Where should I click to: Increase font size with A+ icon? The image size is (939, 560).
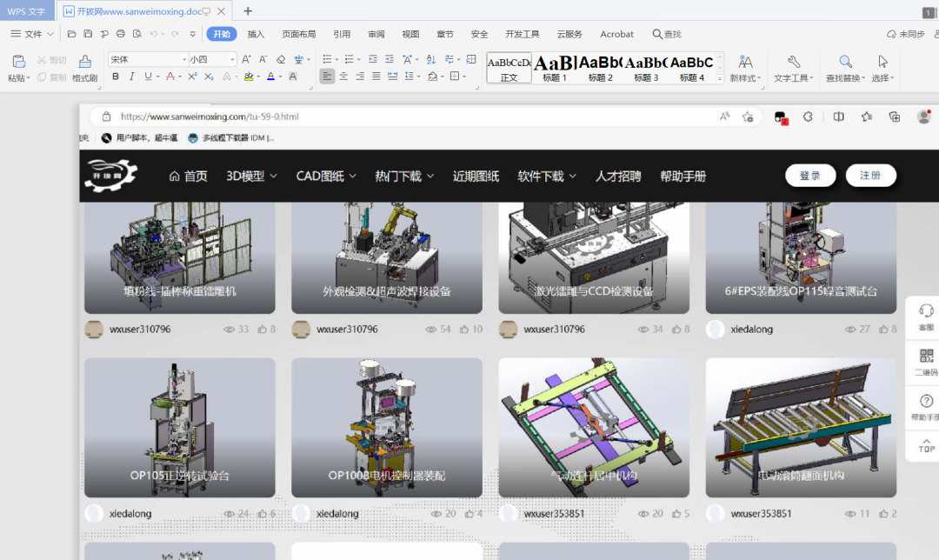coord(246,59)
